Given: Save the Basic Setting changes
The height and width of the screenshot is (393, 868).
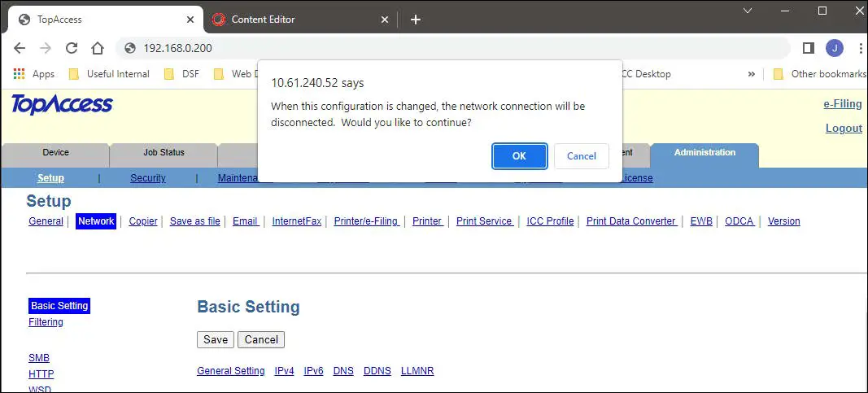Looking at the screenshot, I should (216, 339).
